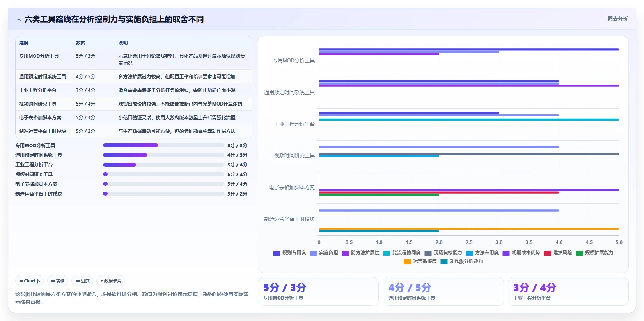The height and width of the screenshot is (321, 644).
Task: Click the chart axis label 通用预定时间系统工具
Action: click(289, 93)
